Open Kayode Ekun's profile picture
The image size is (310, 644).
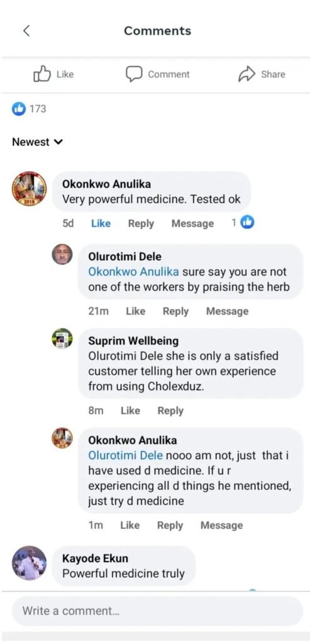pyautogui.click(x=29, y=563)
